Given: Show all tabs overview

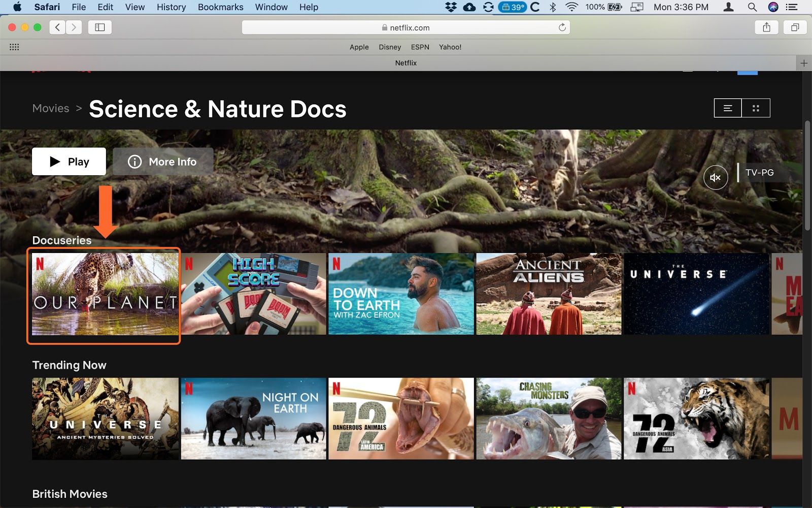Looking at the screenshot, I should pos(795,27).
